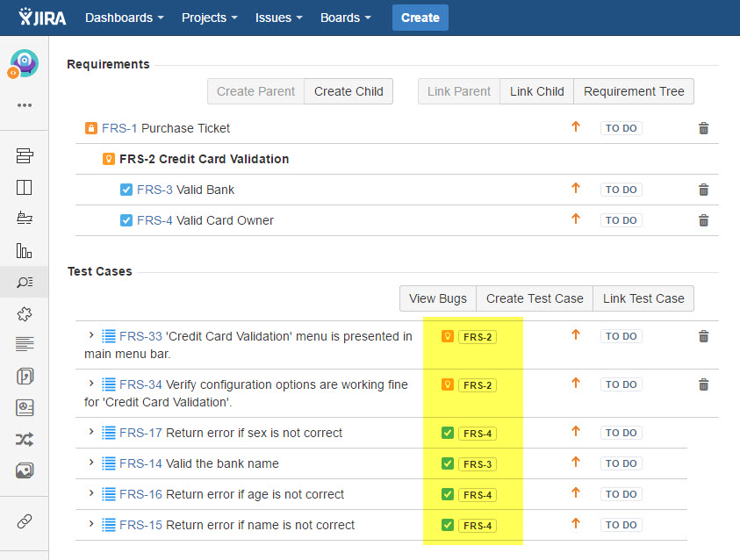Screen dimensions: 740x560
Task: Click the chain link icon in sidebar
Action: click(x=25, y=521)
